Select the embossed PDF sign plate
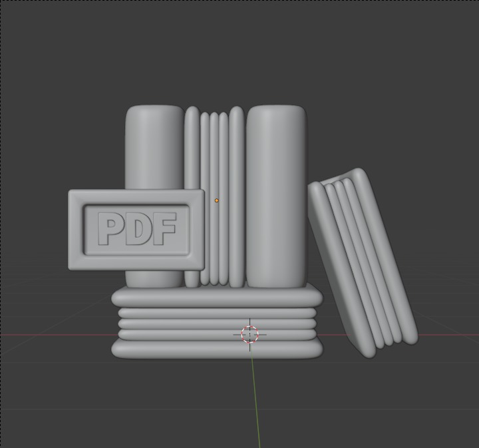 136,230
